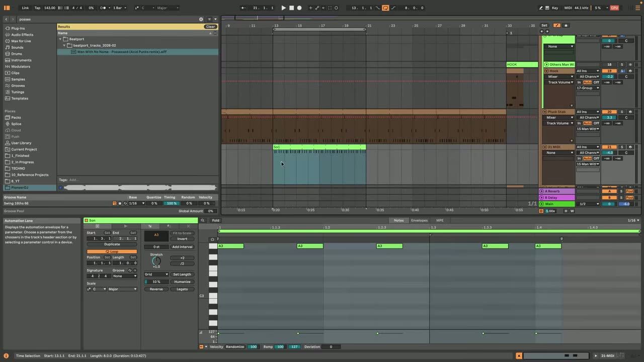The width and height of the screenshot is (644, 362).
Task: Open the Grid dropdown in pitch/time panel
Action: [156, 275]
